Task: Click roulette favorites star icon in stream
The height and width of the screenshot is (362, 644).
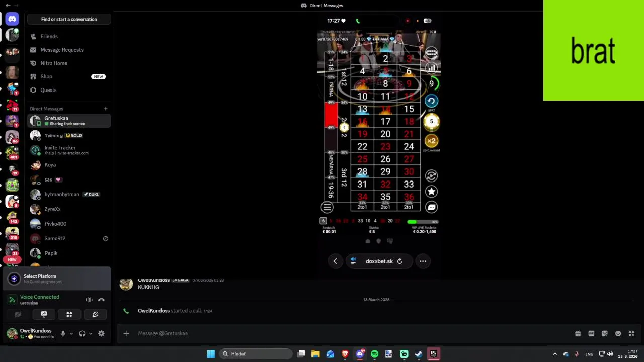Action: point(431,192)
